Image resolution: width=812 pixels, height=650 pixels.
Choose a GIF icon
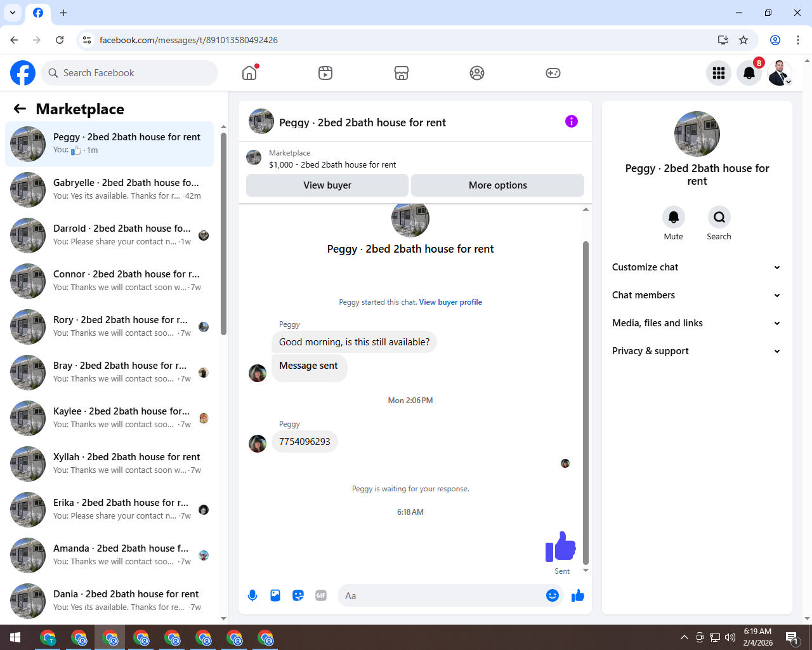(321, 595)
